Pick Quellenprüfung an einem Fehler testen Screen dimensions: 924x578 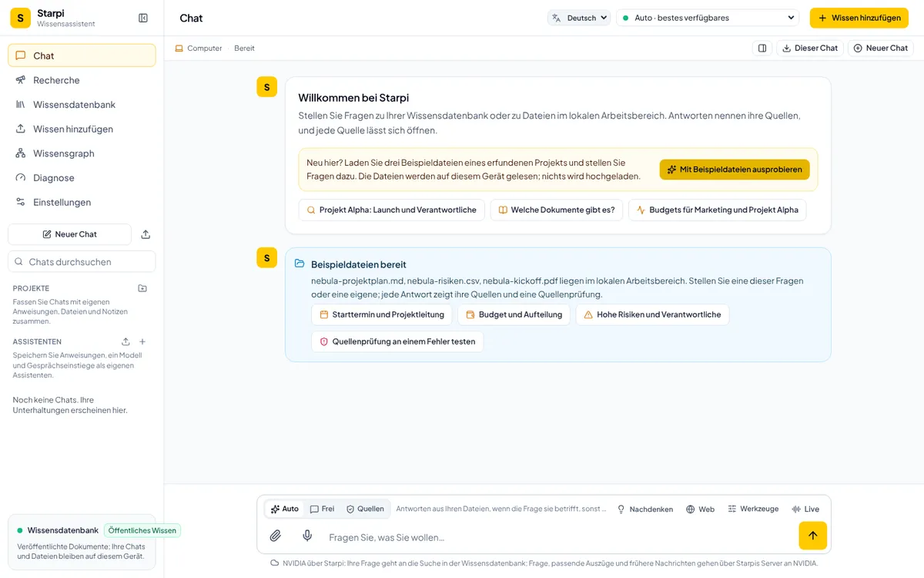coord(397,341)
